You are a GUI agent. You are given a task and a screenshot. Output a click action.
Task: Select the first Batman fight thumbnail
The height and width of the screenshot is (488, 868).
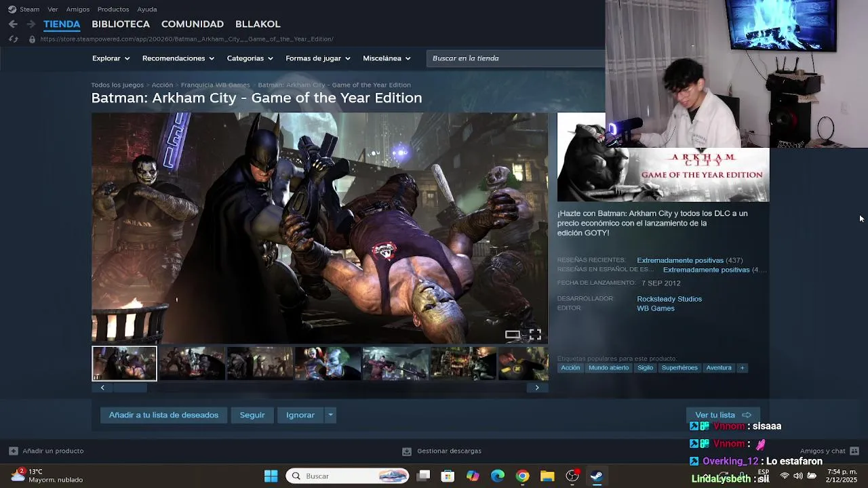(124, 363)
